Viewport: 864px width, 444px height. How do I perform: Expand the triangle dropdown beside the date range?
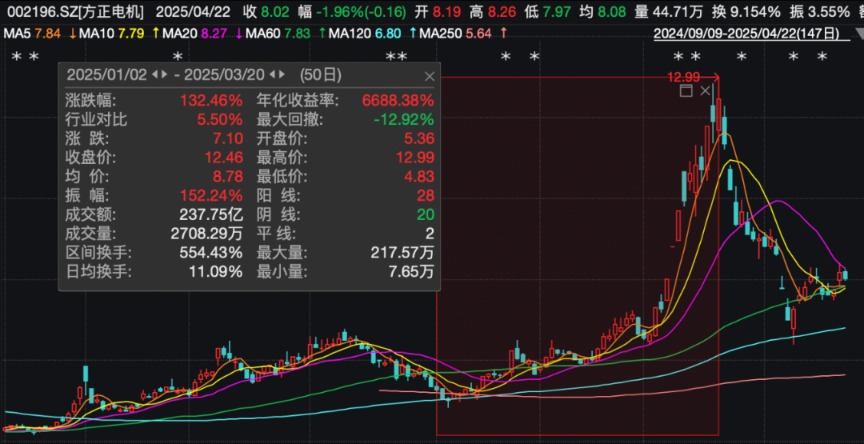point(858,34)
